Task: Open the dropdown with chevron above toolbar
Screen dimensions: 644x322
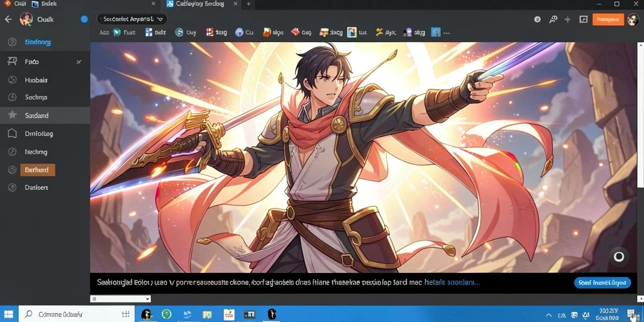Action: pos(132,19)
